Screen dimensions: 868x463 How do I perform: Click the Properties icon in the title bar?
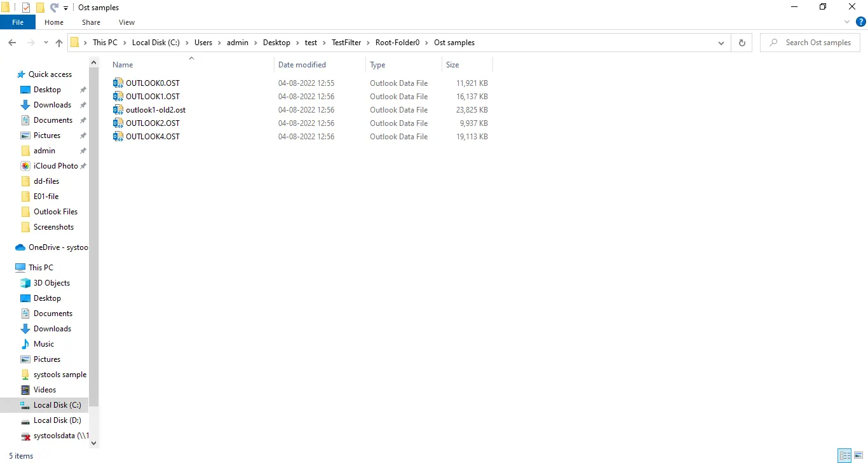point(26,8)
